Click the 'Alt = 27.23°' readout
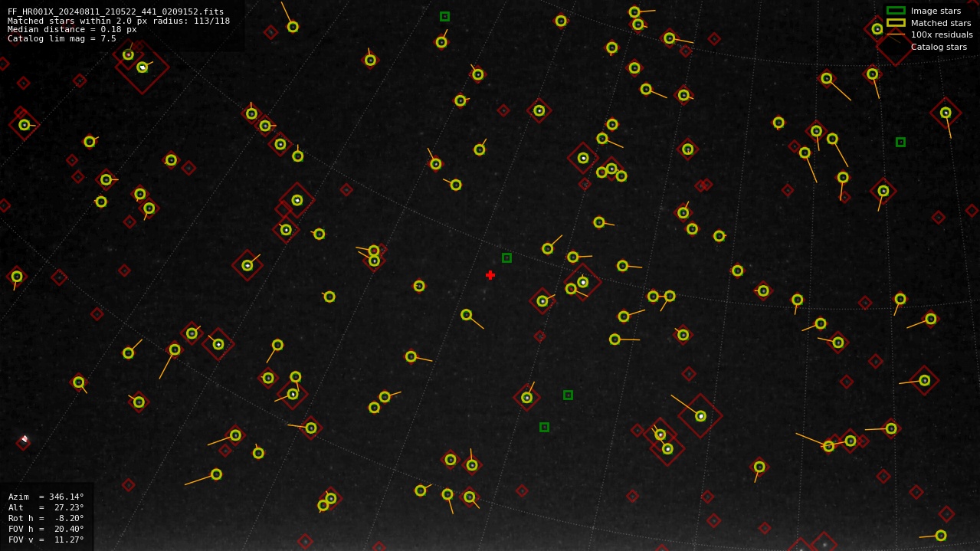The width and height of the screenshot is (980, 551). [x=46, y=507]
